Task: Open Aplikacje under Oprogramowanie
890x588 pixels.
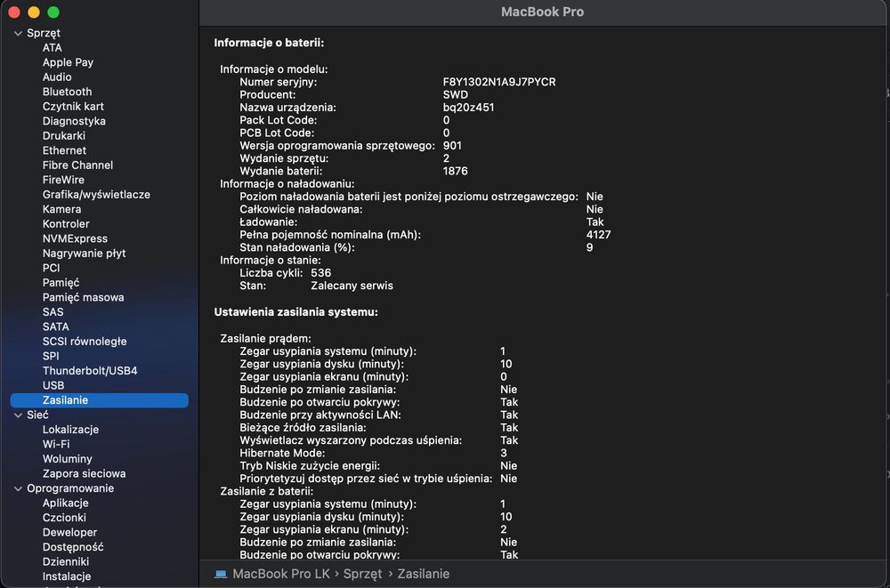Action: point(65,503)
